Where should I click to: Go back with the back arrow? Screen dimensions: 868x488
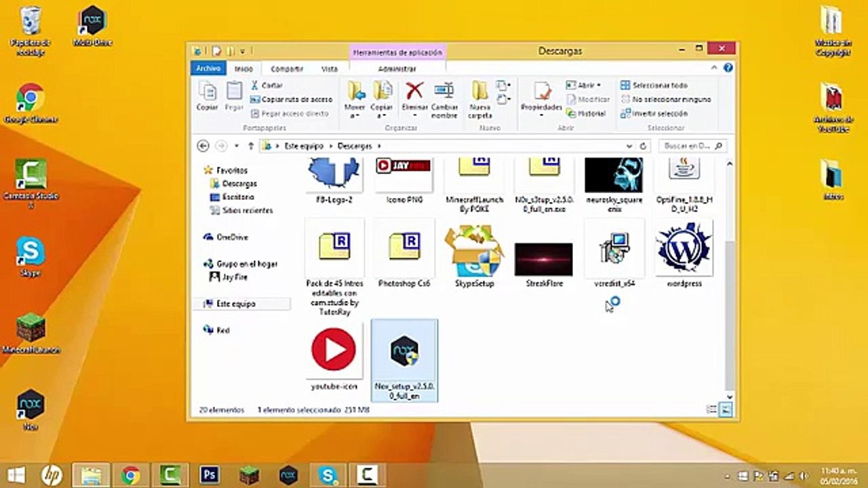[x=203, y=146]
